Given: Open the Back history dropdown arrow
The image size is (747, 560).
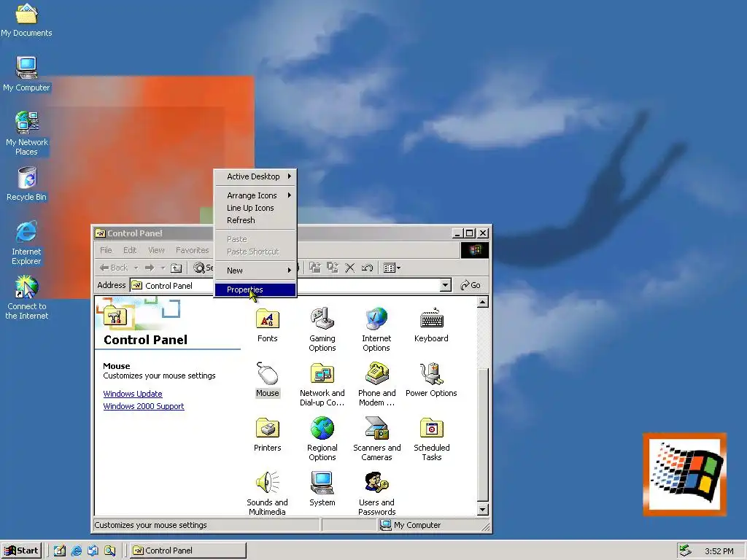Looking at the screenshot, I should tap(136, 268).
